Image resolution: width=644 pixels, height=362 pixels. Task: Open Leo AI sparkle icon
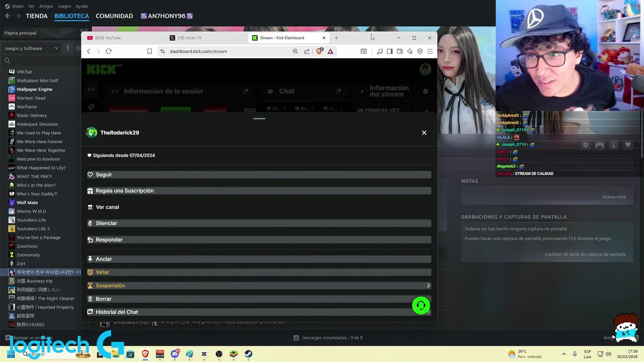pyautogui.click(x=410, y=51)
